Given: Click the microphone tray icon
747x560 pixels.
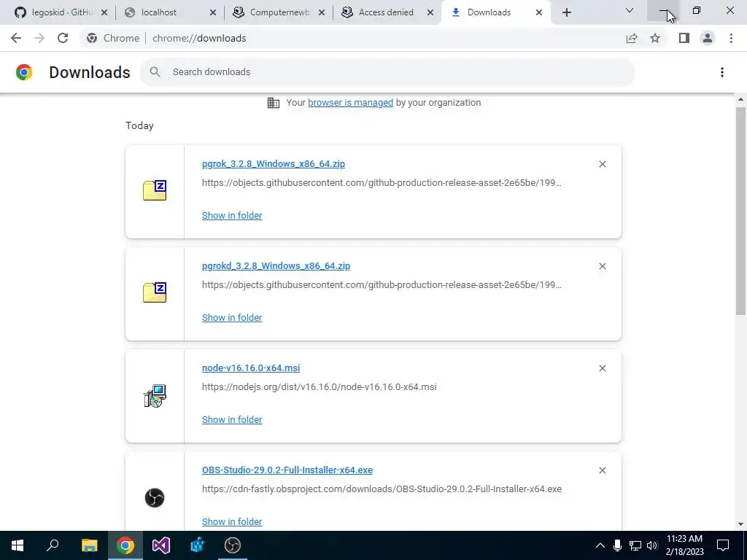Looking at the screenshot, I should (617, 545).
